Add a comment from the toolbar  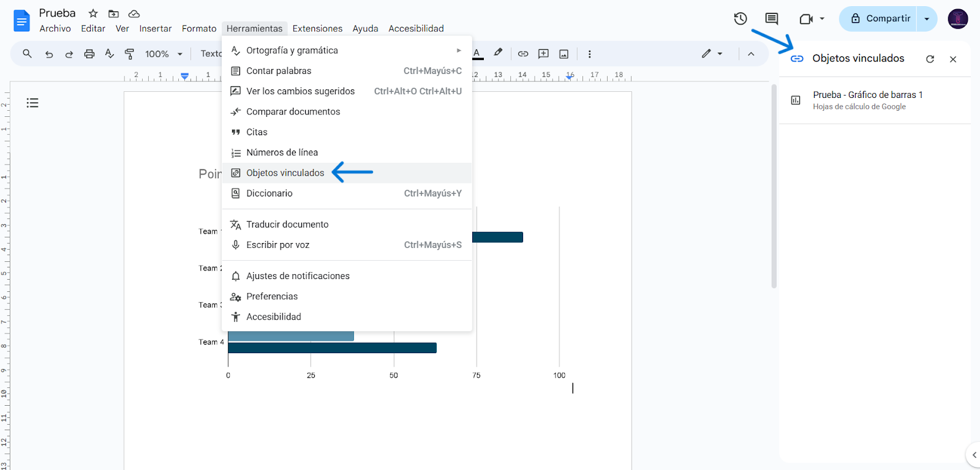[x=543, y=54]
